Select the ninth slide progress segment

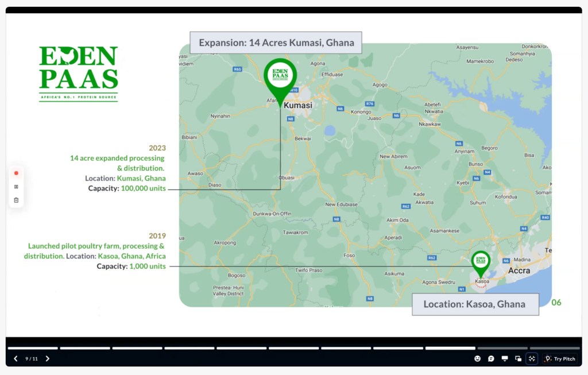click(450, 348)
